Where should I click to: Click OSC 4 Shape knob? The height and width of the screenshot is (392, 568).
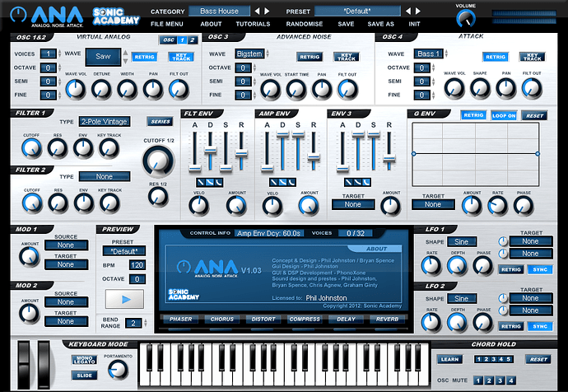[480, 88]
